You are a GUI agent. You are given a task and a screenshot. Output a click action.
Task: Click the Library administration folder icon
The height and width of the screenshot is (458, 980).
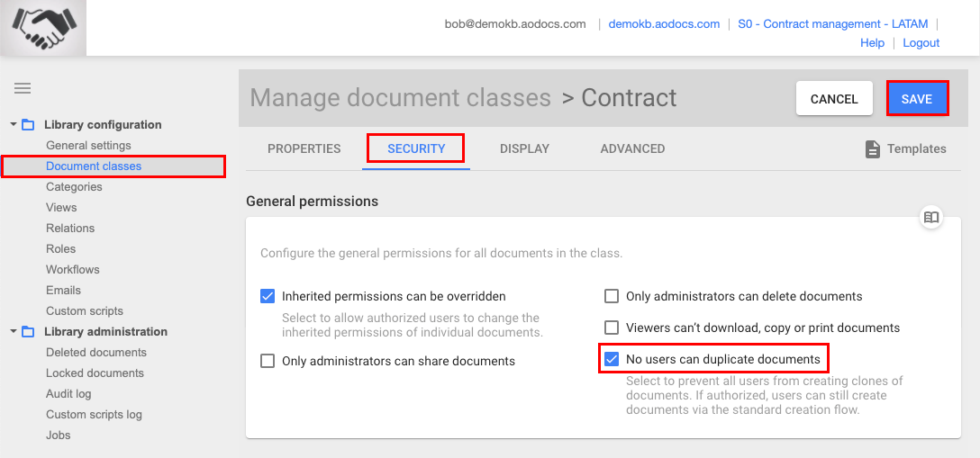click(x=28, y=332)
